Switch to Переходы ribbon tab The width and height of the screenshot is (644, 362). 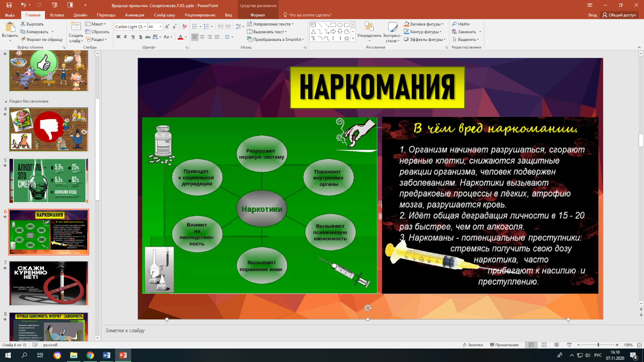pyautogui.click(x=106, y=15)
